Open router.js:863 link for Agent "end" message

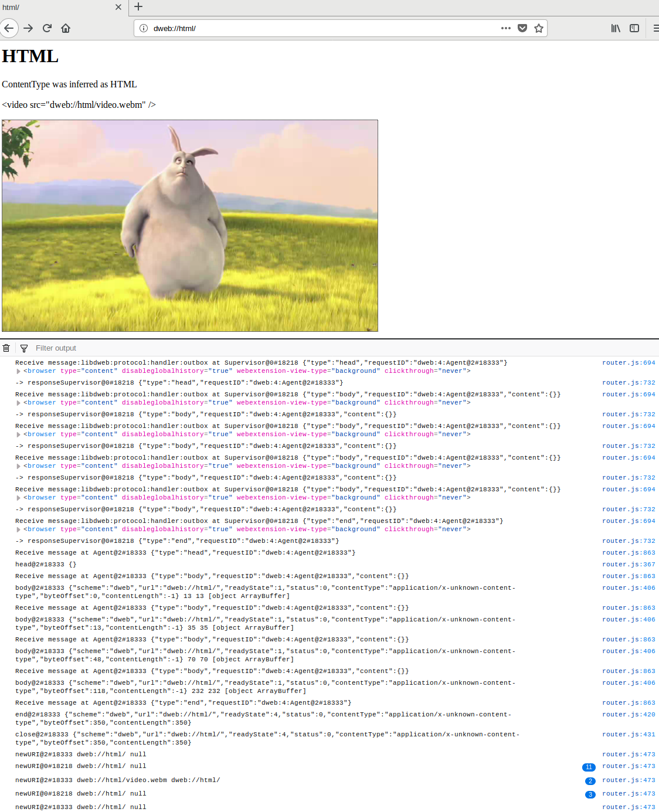pyautogui.click(x=629, y=703)
